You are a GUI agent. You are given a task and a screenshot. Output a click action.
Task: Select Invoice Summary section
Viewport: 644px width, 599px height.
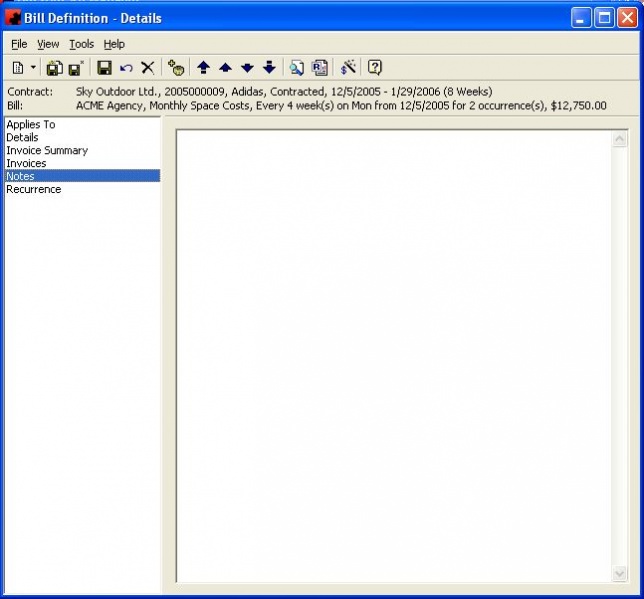47,150
